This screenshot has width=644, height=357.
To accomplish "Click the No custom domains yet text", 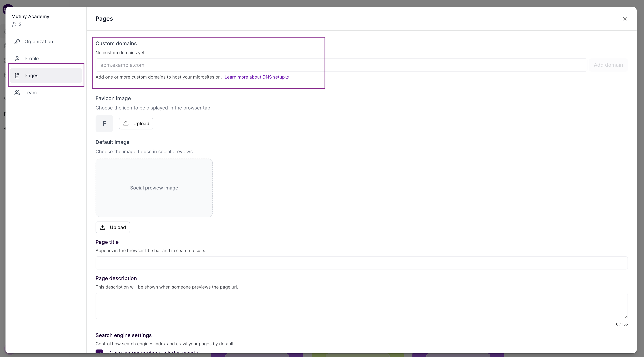I will tap(120, 53).
